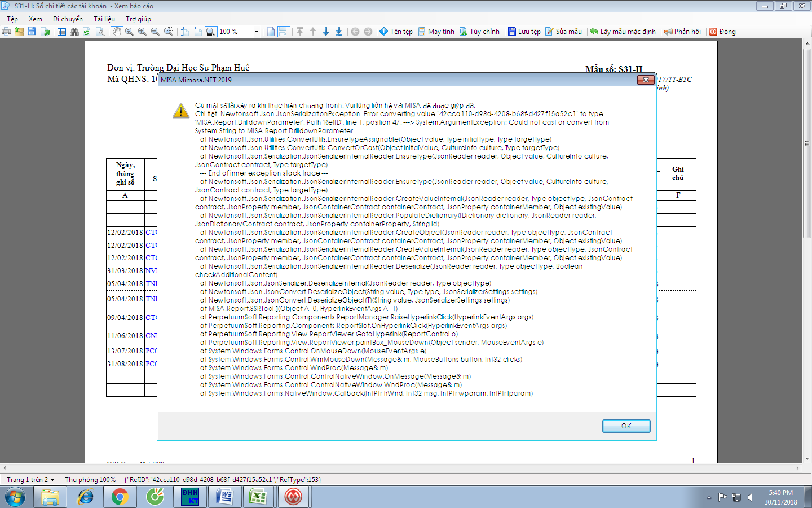Switch to continuous page view icon
812x508 pixels.
[x=284, y=32]
